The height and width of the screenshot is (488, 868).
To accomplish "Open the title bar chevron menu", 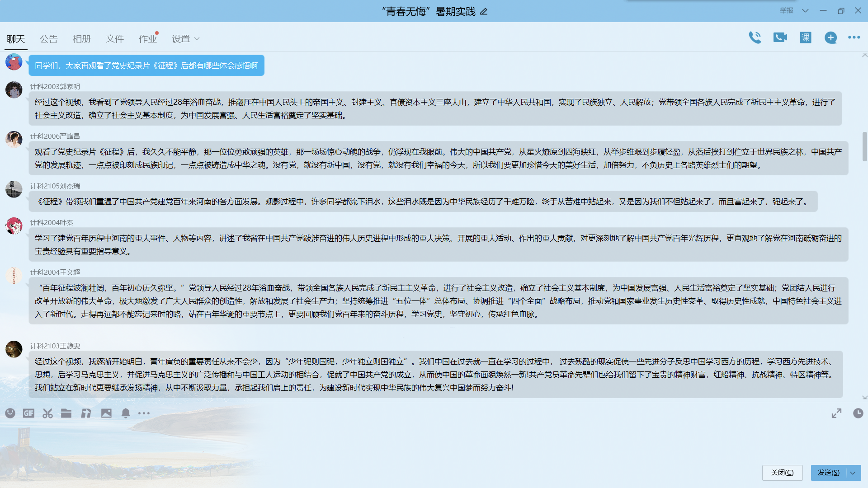I will [x=805, y=11].
